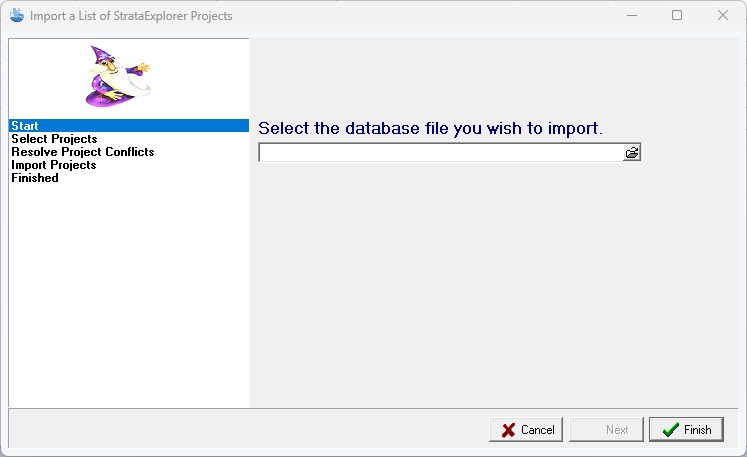
Task: Jump to the Import Projects step
Action: pos(53,165)
